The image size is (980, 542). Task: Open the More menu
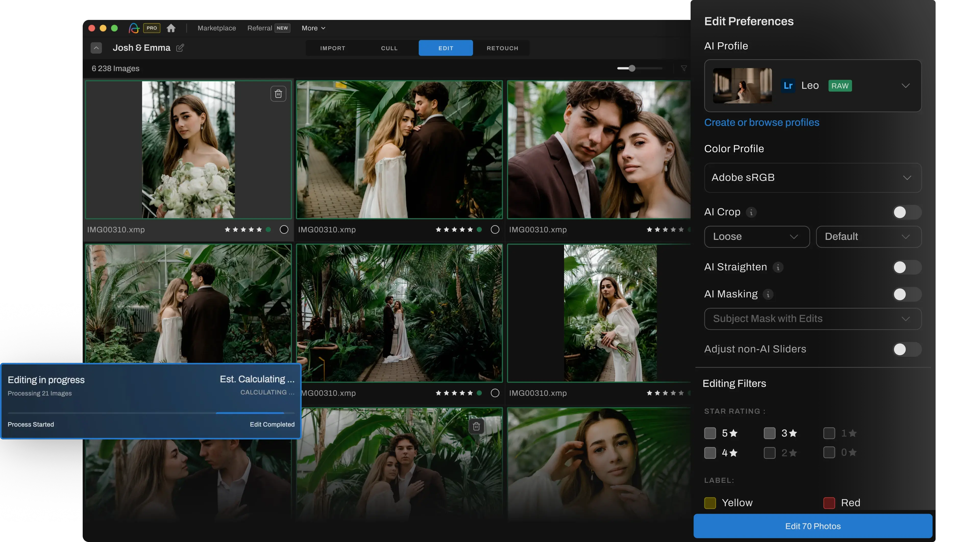click(x=313, y=28)
